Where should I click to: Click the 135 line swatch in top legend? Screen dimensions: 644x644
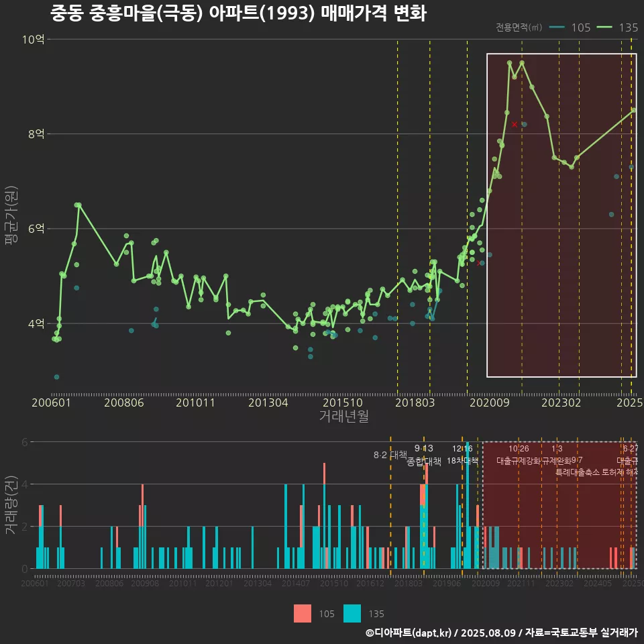604,28
